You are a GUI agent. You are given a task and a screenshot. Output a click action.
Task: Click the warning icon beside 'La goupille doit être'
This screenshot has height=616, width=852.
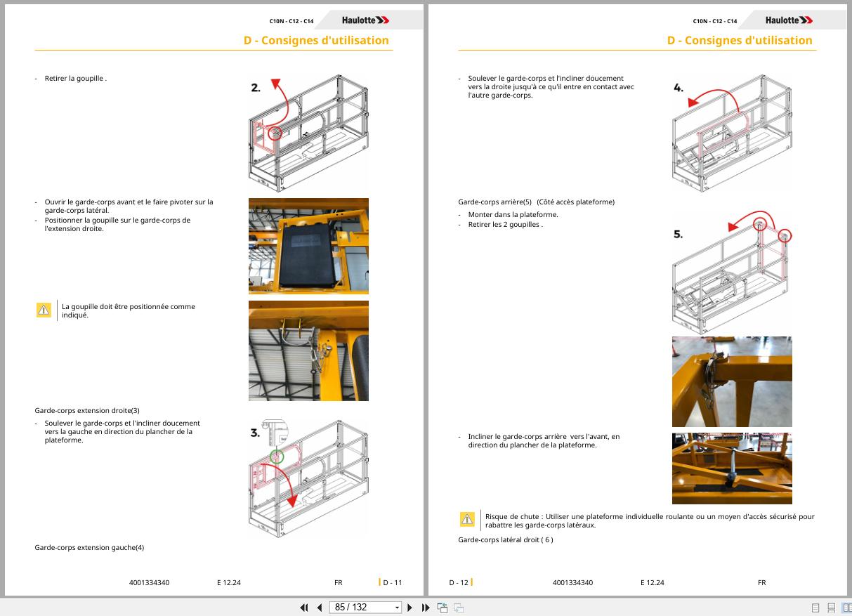44,310
